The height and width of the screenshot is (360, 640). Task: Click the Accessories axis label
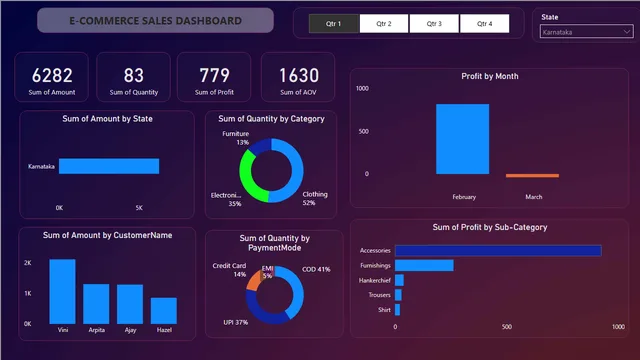click(x=375, y=251)
